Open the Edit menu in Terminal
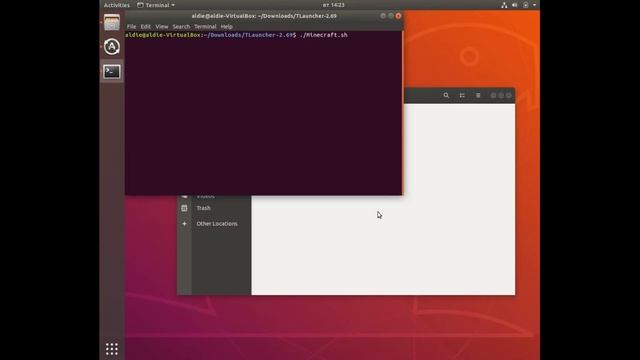Viewport: 640px width, 360px height. click(x=146, y=27)
